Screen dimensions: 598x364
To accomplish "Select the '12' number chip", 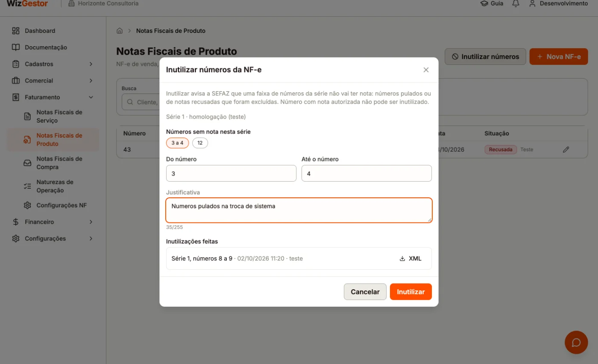I will pos(200,143).
